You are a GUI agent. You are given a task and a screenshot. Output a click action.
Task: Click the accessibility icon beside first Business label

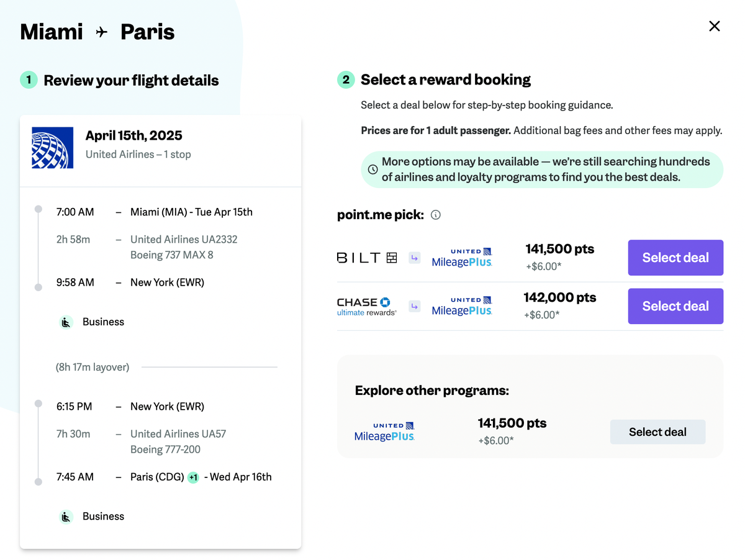[x=66, y=322]
